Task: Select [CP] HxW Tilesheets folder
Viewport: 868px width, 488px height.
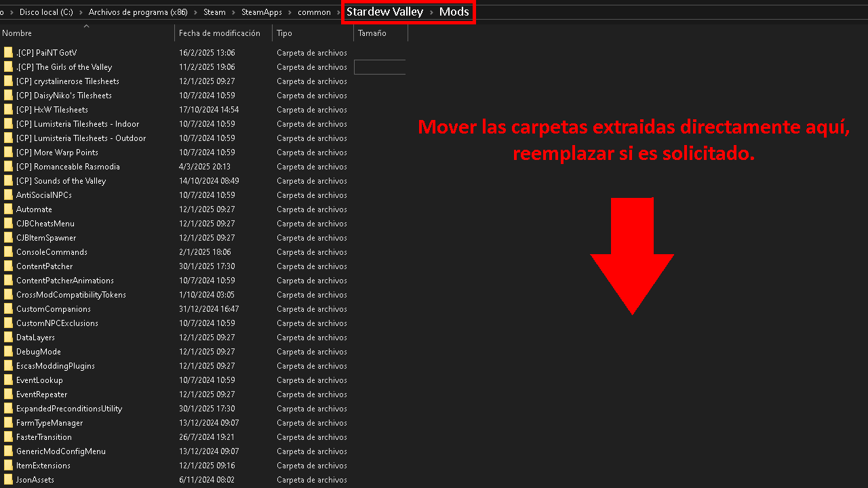Action: [x=52, y=110]
